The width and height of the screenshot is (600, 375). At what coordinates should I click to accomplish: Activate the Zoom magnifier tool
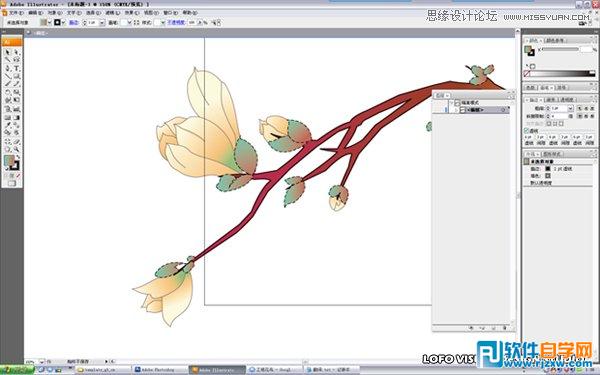[16, 149]
